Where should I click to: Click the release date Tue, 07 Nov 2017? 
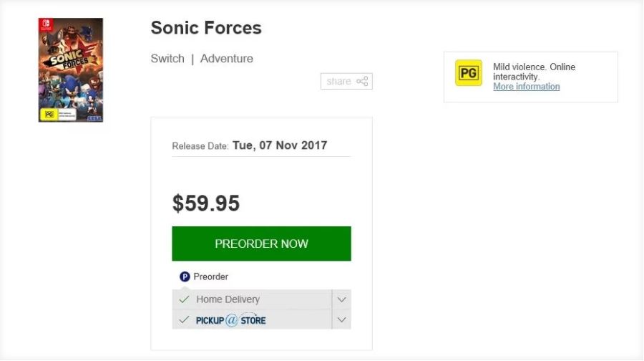[280, 145]
